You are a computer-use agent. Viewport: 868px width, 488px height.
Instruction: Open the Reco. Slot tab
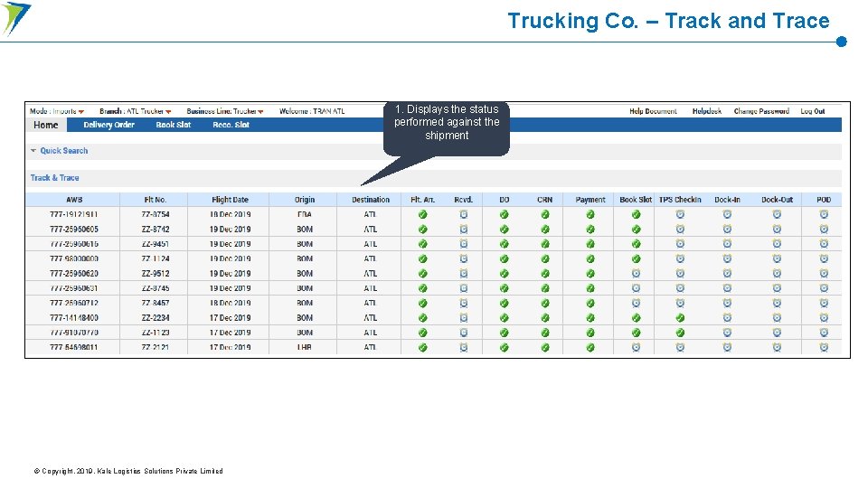tap(231, 125)
